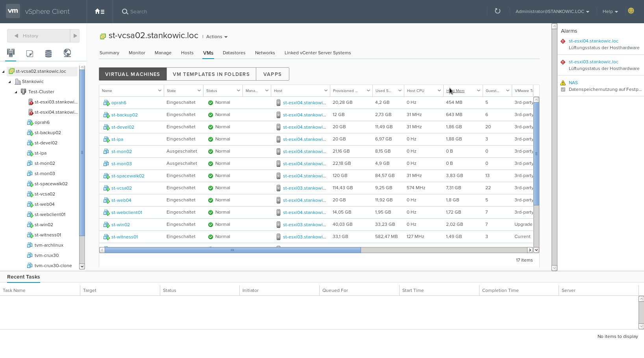Click green status icon of st-ipa row
Image resolution: width=644 pixels, height=358 pixels.
coord(211,139)
